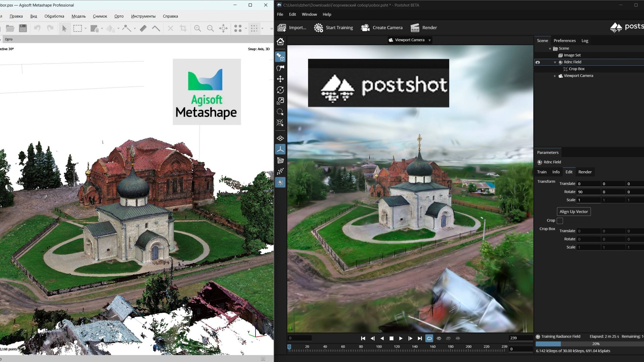
Task: Click Start Training icon
Action: 318,27
